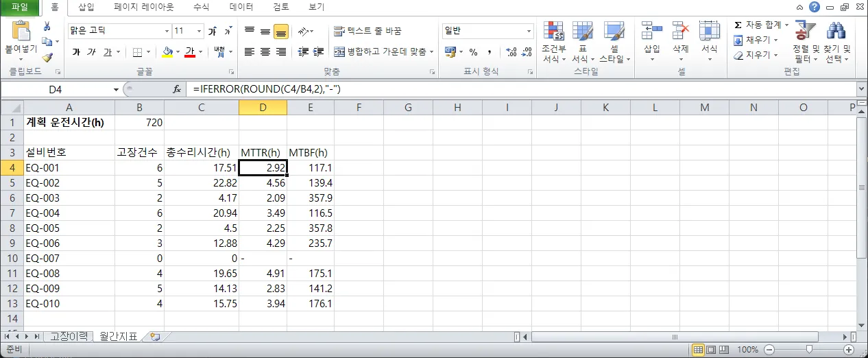Click the Name Box showing D4

click(x=56, y=89)
